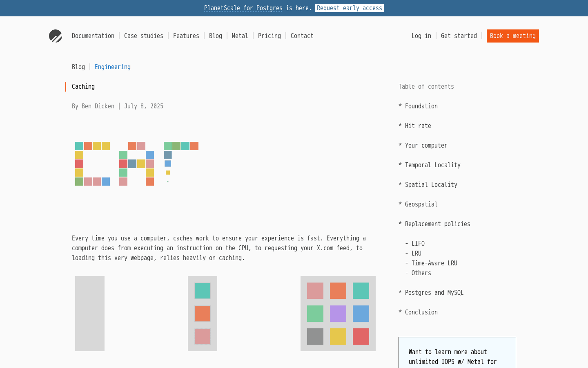Open the PlanetScale for Postgres announcement link
The image size is (588, 368).
click(x=243, y=8)
